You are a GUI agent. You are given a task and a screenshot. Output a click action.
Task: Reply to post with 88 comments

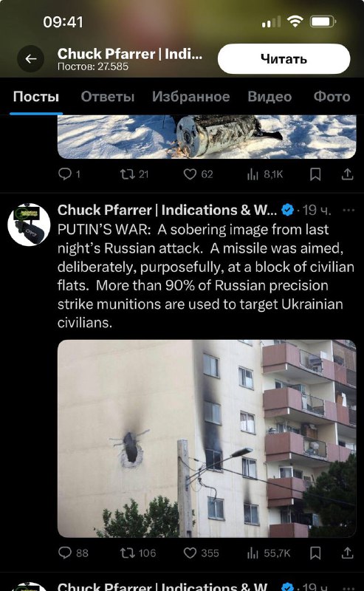[x=73, y=553]
